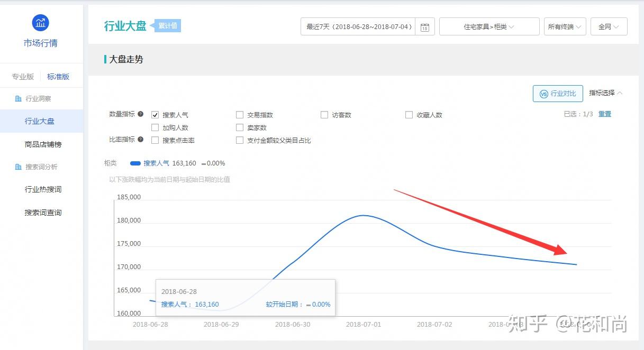Viewport: 644px width, 350px height.
Task: Check the 收藏人数 indicator
Action: click(x=409, y=115)
